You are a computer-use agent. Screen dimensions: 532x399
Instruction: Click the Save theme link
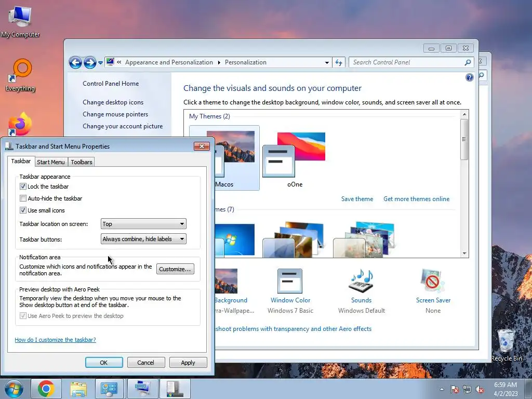(357, 199)
